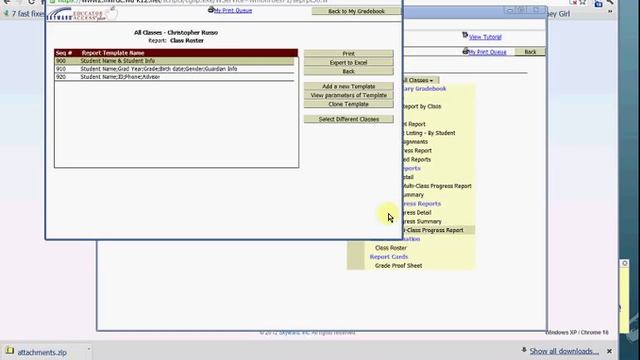Click Add a new Template button
This screenshot has height=360, width=640.
point(349,87)
